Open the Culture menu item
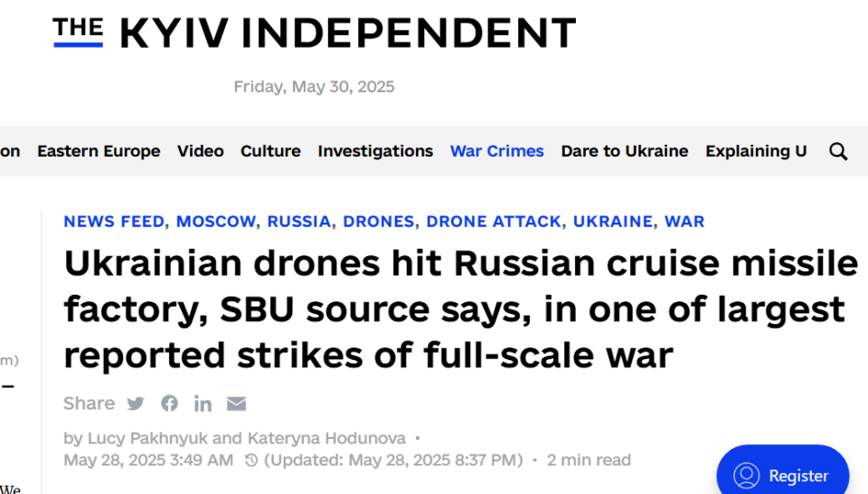 point(270,151)
